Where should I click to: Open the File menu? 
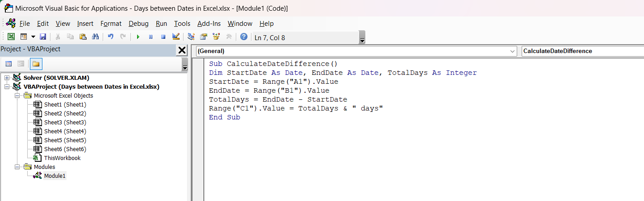pyautogui.click(x=25, y=24)
